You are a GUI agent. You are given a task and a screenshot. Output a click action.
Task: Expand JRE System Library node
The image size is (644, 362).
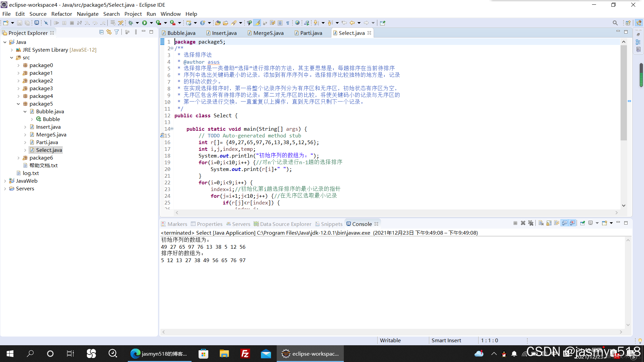pos(12,50)
